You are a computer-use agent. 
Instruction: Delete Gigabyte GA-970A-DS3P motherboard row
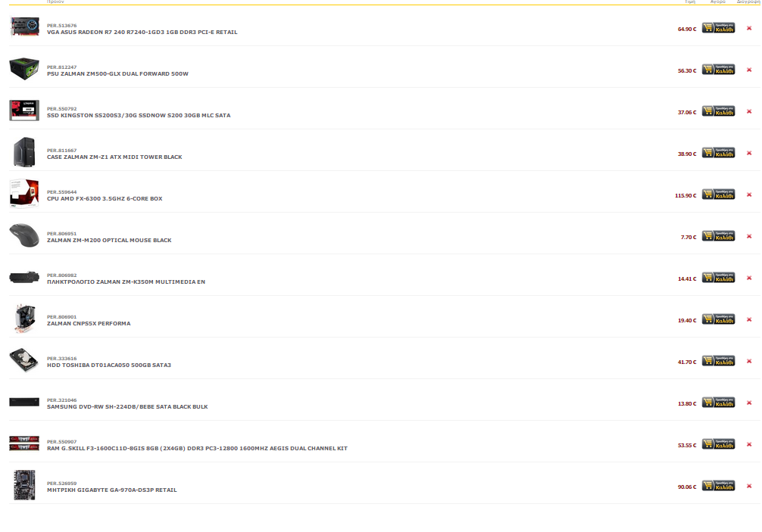coord(749,486)
